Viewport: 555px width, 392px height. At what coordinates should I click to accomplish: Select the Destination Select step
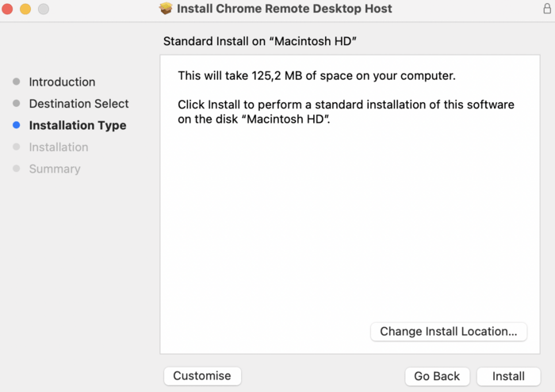coord(79,104)
